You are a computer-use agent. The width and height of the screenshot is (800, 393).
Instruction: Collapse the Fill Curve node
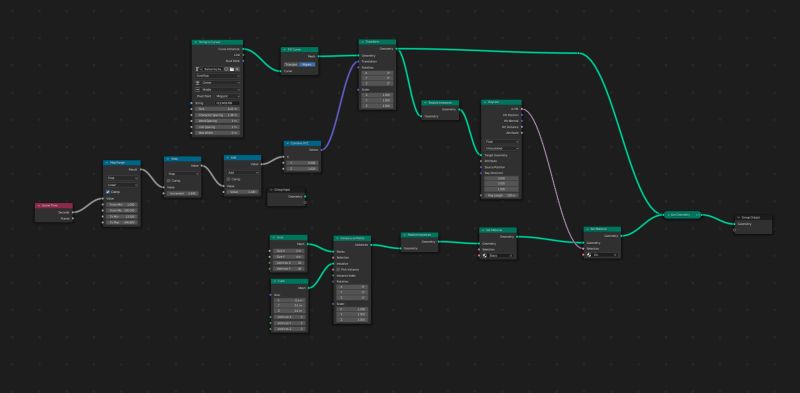click(x=285, y=50)
